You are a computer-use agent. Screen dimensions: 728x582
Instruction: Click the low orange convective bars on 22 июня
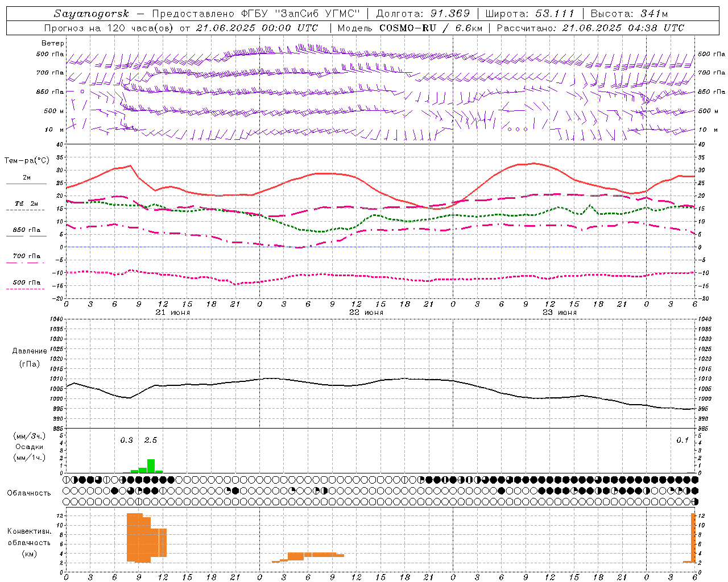(x=308, y=556)
